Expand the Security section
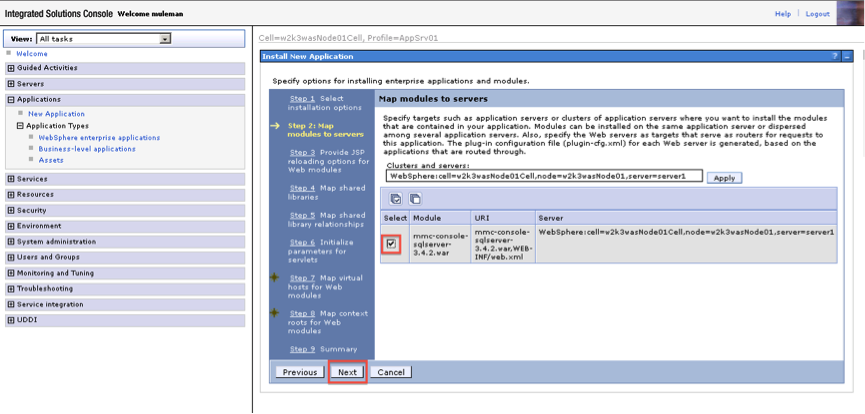Screen dimensions: 865x414 (x=11, y=211)
